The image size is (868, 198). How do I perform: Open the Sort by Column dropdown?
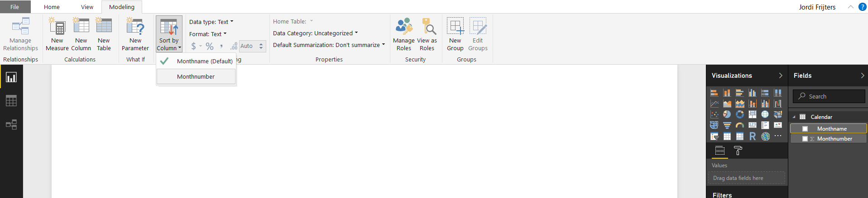169,34
